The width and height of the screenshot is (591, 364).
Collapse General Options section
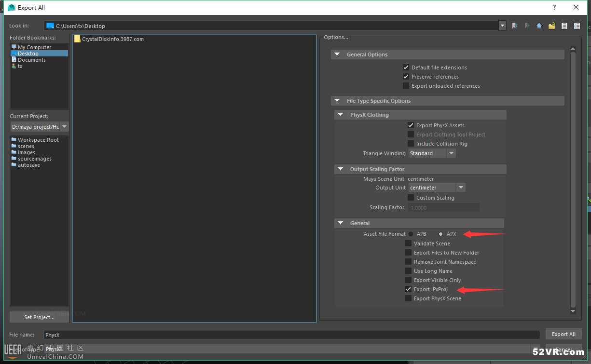[337, 54]
